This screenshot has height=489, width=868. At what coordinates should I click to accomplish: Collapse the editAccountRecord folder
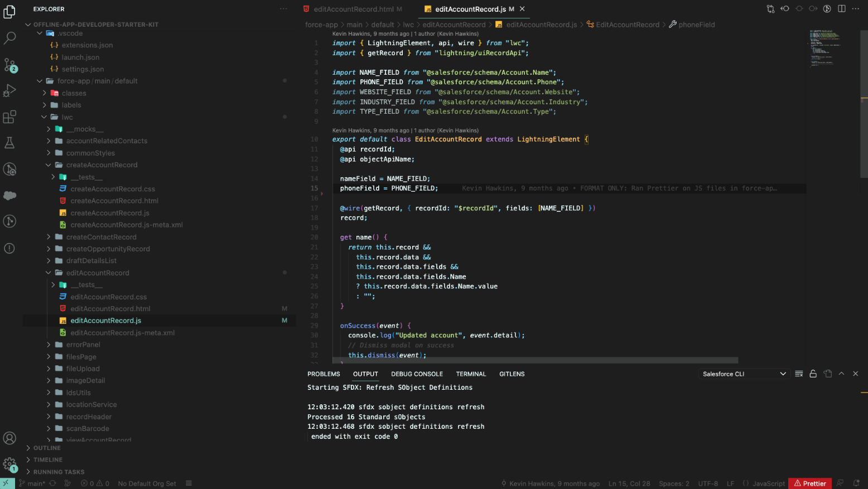[49, 273]
